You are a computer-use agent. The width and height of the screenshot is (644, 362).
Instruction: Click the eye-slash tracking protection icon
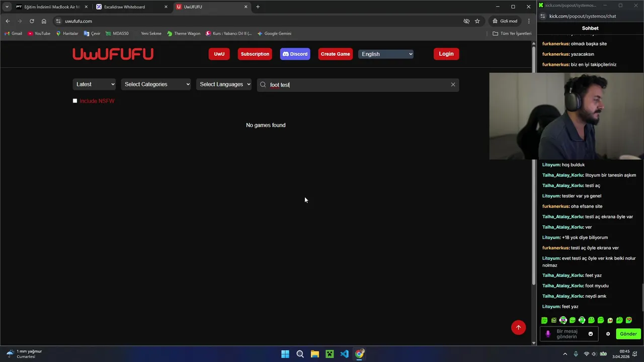point(466,21)
